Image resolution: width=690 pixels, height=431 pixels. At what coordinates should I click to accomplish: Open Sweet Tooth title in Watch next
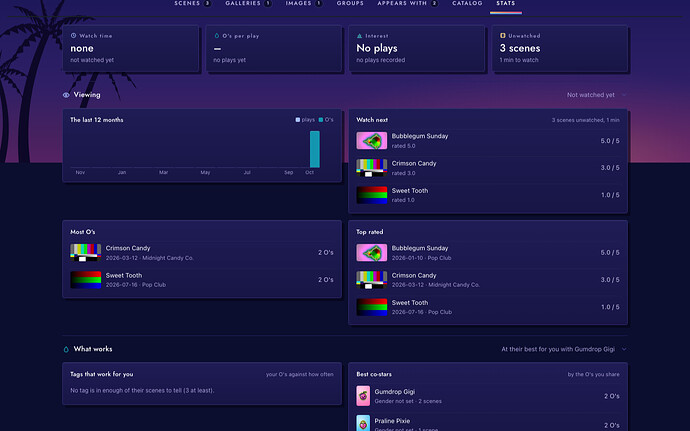pyautogui.click(x=410, y=191)
